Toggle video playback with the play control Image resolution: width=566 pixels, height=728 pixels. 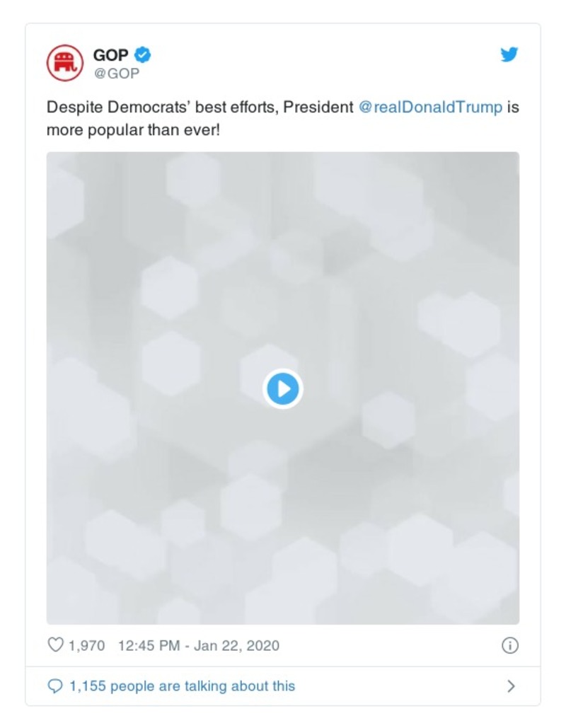coord(283,388)
